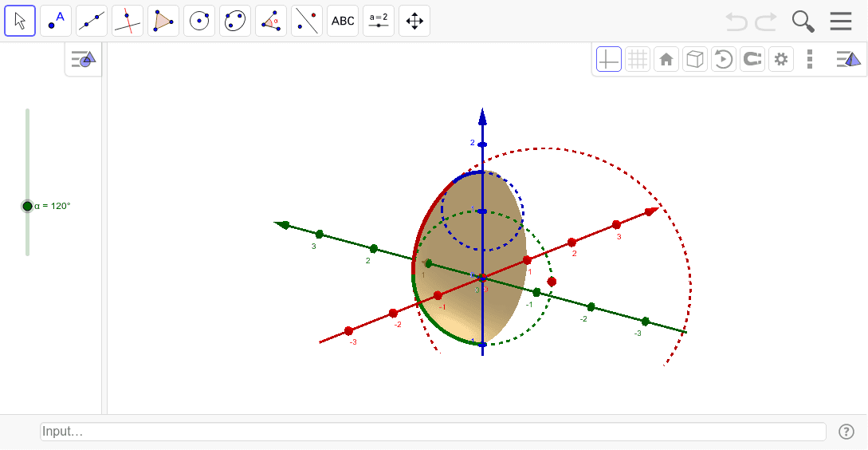Start rotating the 3D view
This screenshot has height=450, width=868.
(724, 59)
